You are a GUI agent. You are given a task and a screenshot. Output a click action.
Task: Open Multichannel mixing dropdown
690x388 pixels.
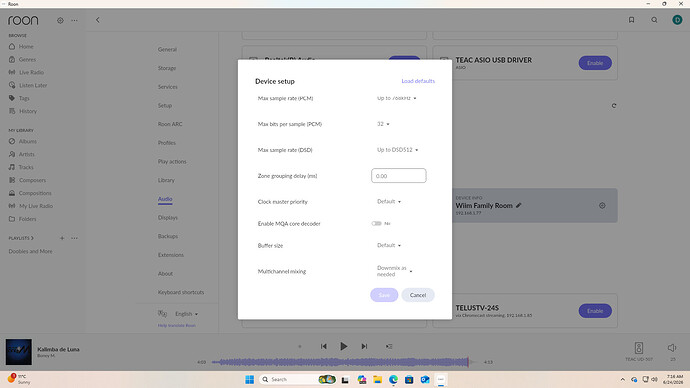point(395,271)
